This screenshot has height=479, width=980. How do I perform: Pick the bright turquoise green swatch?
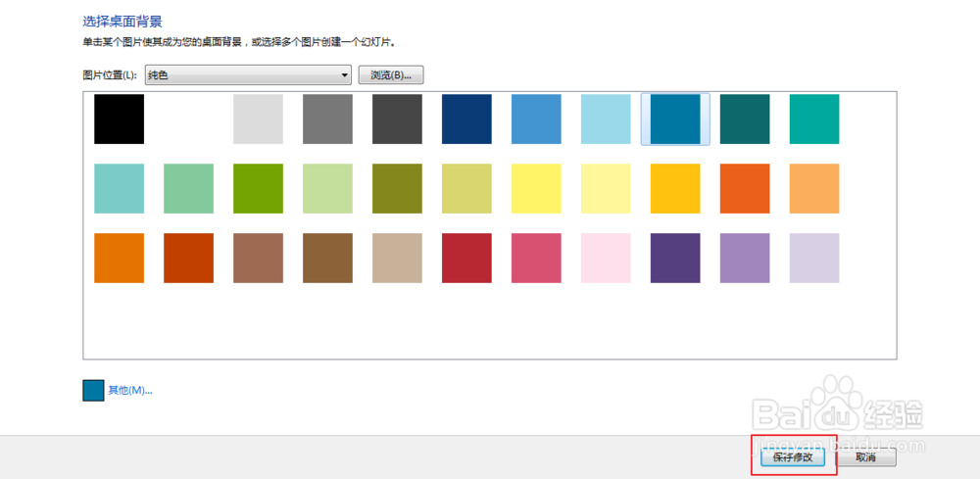814,120
